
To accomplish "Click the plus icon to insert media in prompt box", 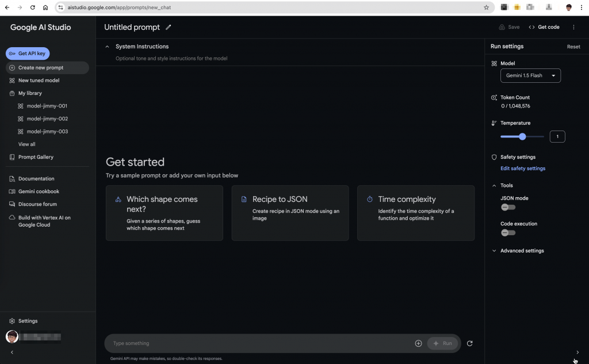I will point(419,343).
